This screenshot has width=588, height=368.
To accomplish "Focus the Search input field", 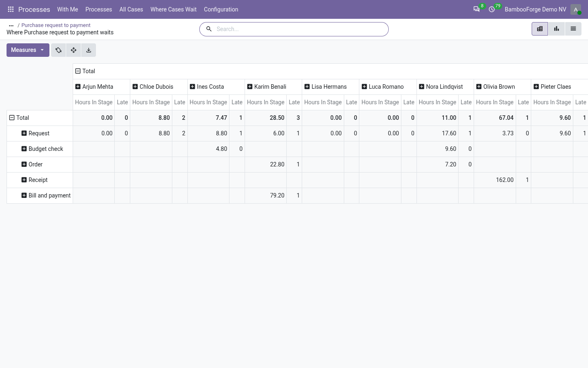I will 300,29.
